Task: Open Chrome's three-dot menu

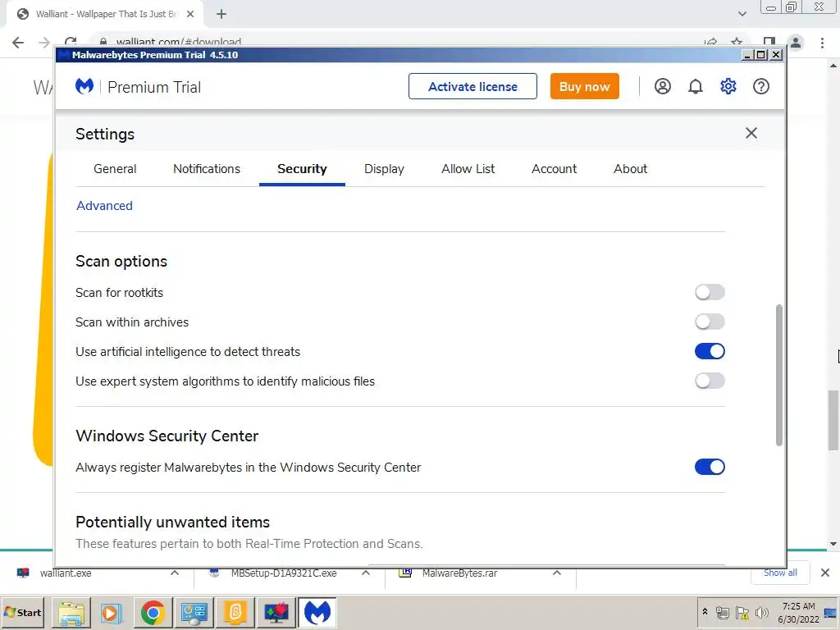Action: [822, 43]
